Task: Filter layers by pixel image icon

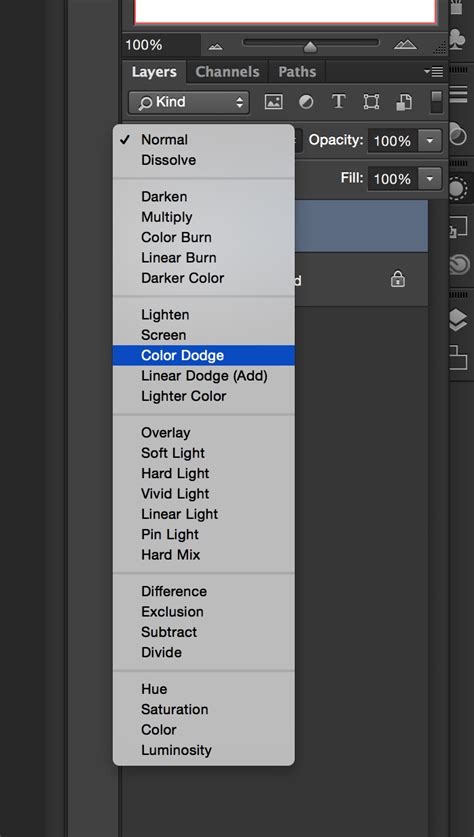Action: [x=274, y=102]
